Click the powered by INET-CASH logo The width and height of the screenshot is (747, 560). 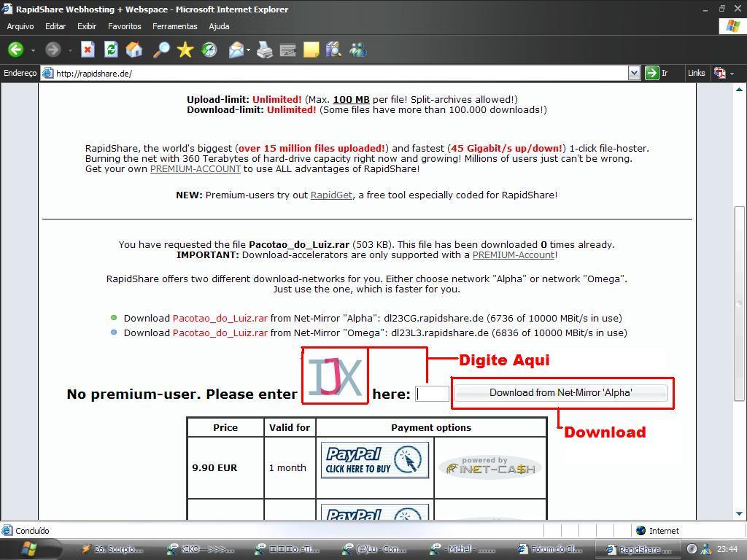coord(490,467)
